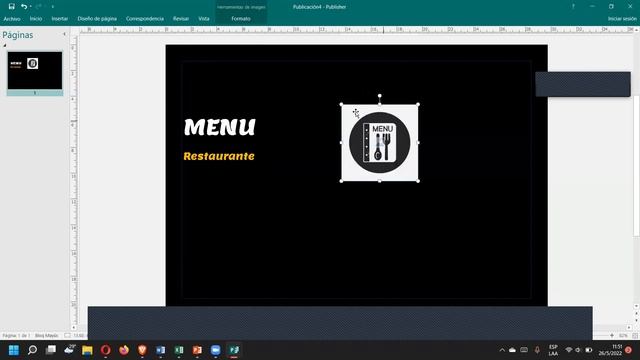Open PowerPoint from the taskbar
The image size is (640, 360).
point(197,350)
